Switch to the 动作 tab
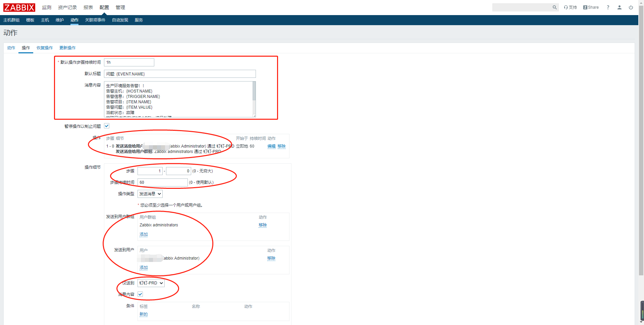This screenshot has height=325, width=644. point(11,48)
